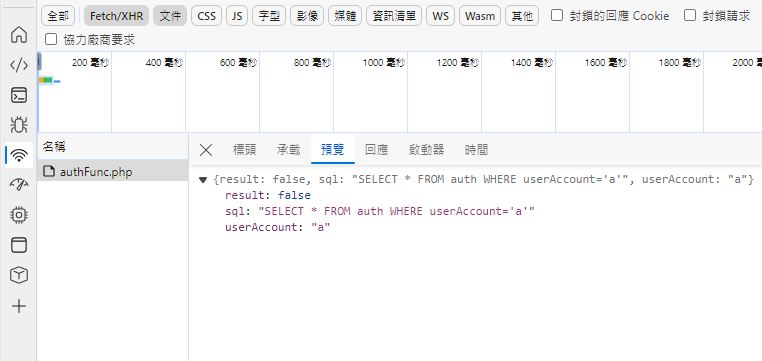Open the Memory chip icon
The width and height of the screenshot is (762, 361).
tap(18, 215)
